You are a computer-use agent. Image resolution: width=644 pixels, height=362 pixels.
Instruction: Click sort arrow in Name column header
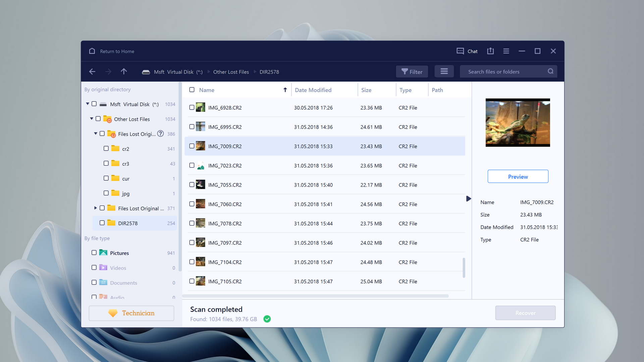(285, 90)
